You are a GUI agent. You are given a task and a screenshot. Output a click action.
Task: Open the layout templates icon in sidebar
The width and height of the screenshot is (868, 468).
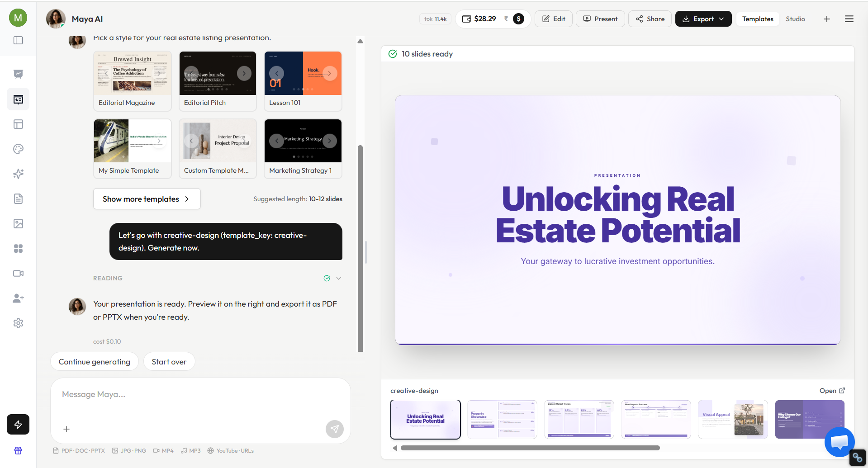pyautogui.click(x=18, y=124)
